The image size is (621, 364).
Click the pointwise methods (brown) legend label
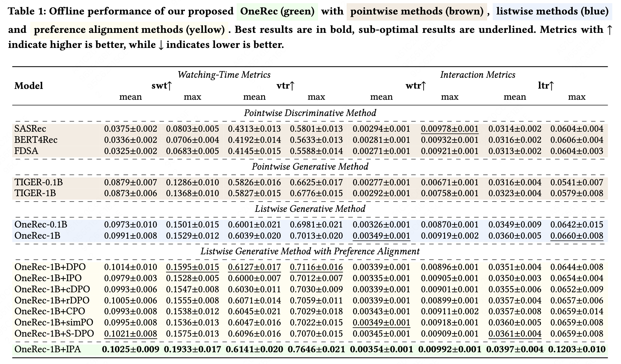click(x=417, y=11)
